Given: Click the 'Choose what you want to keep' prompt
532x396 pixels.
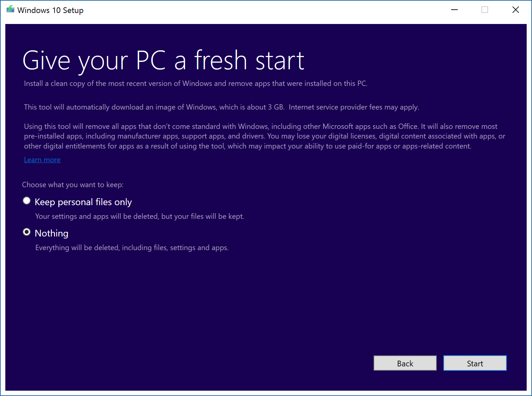Looking at the screenshot, I should [x=73, y=185].
